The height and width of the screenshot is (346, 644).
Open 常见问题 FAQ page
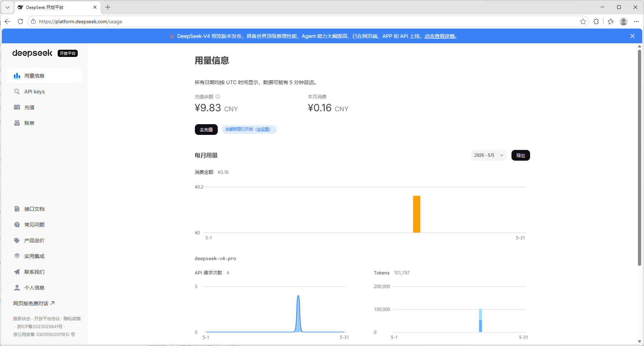click(45, 225)
